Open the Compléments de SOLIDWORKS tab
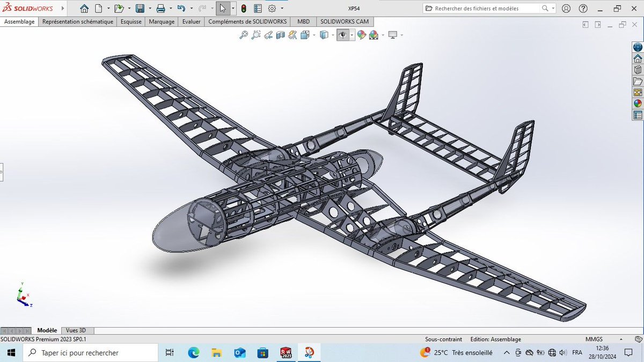 247,21
